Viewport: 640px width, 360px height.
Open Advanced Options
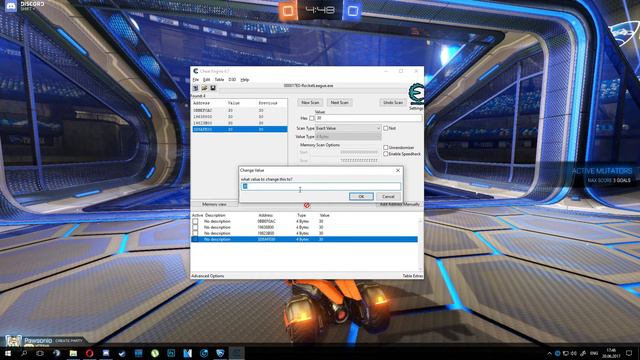[208, 276]
